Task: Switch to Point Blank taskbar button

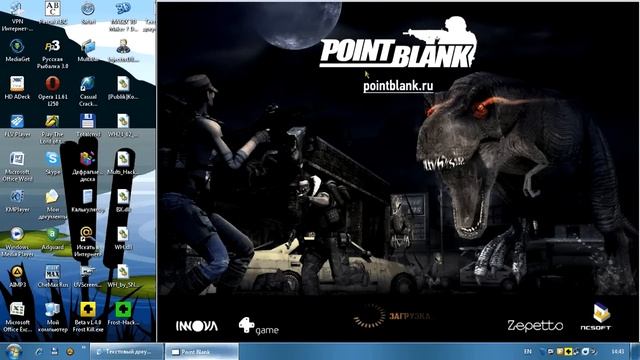Action: click(x=201, y=351)
